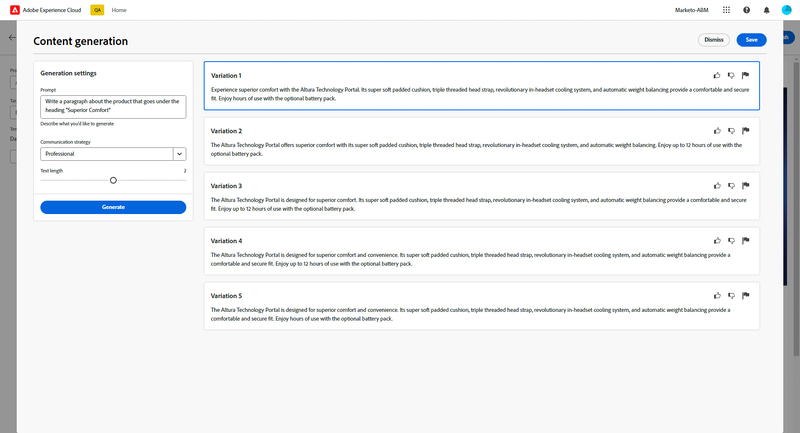The image size is (800, 433).
Task: Click the 'Generation settings' title
Action: (68, 73)
